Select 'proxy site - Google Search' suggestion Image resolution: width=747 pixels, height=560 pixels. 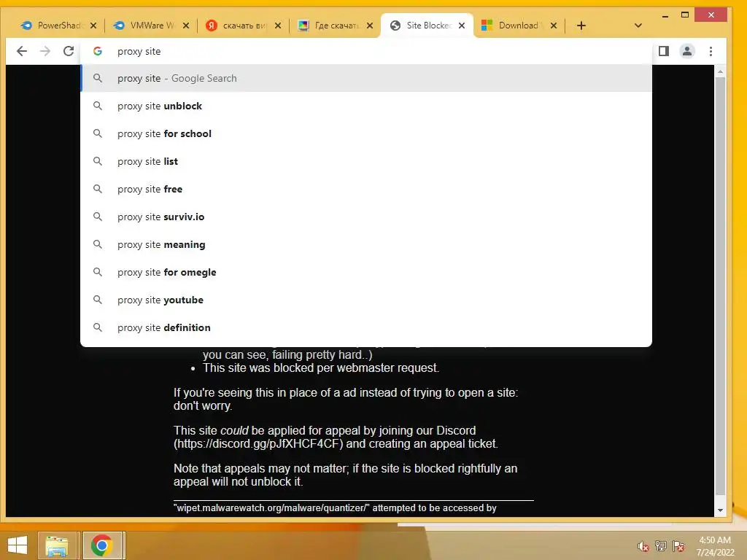(x=366, y=78)
